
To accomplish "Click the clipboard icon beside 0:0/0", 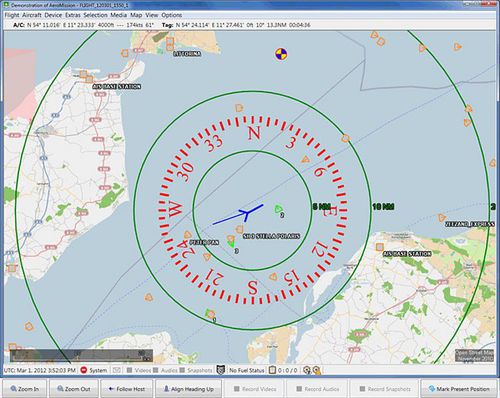I will pyautogui.click(x=272, y=370).
